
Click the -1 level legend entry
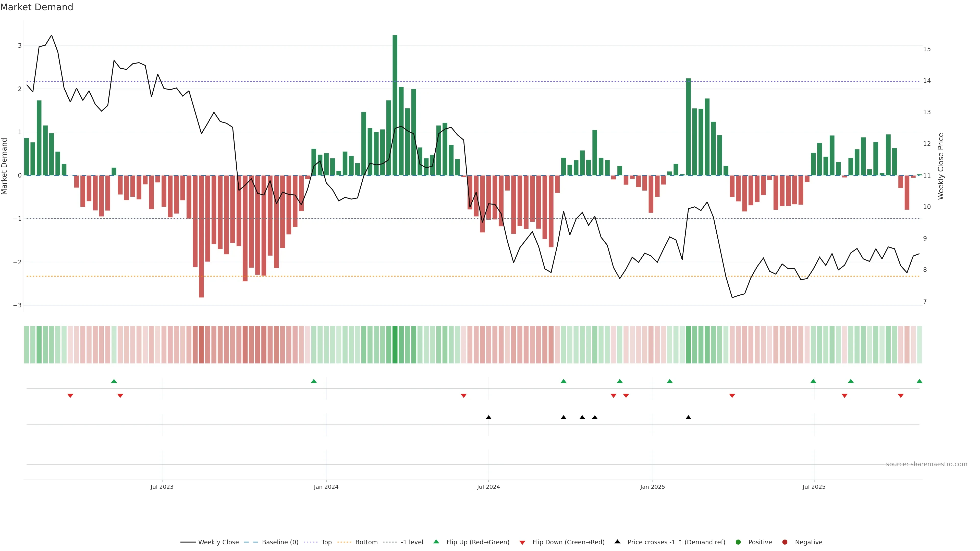tap(412, 542)
